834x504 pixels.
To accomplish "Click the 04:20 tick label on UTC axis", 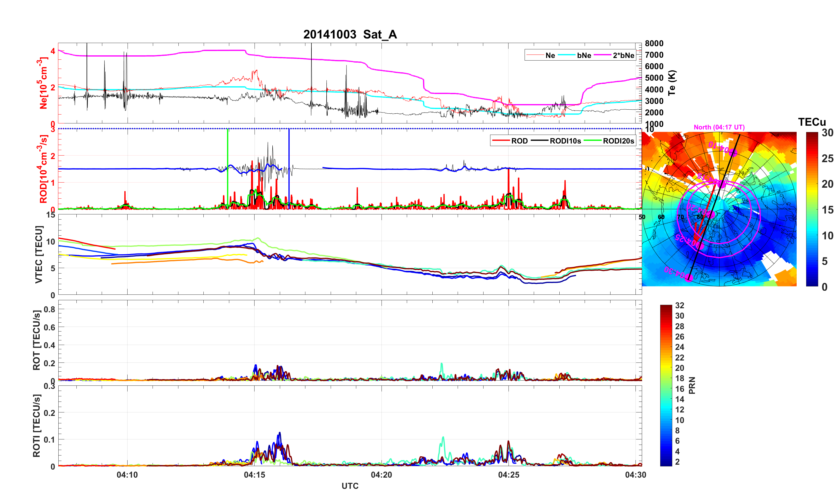I will click(x=382, y=475).
